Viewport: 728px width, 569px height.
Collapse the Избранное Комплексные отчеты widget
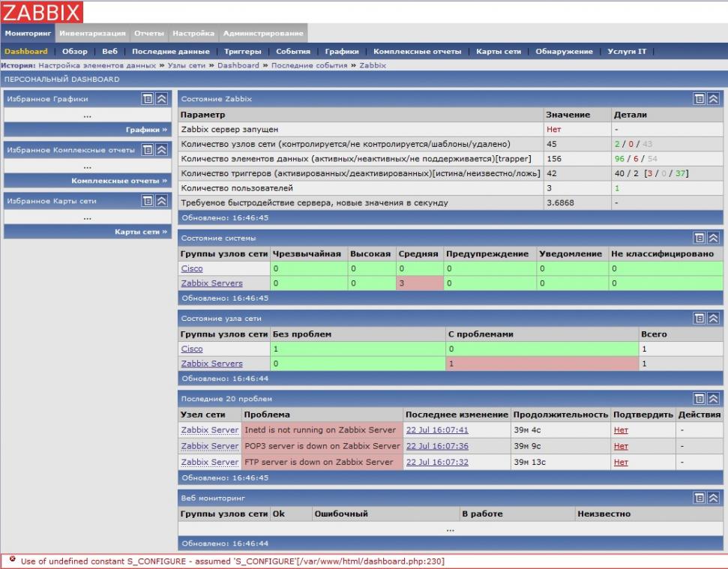point(162,149)
